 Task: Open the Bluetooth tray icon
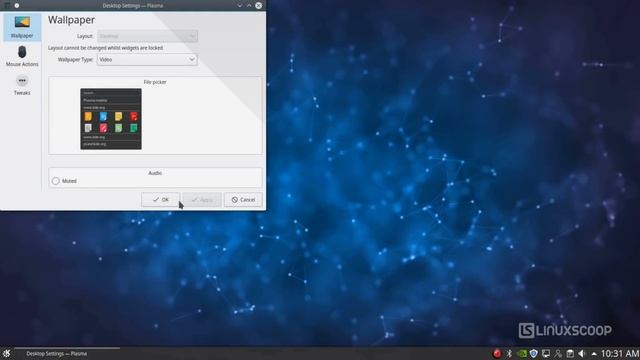pyautogui.click(x=509, y=353)
